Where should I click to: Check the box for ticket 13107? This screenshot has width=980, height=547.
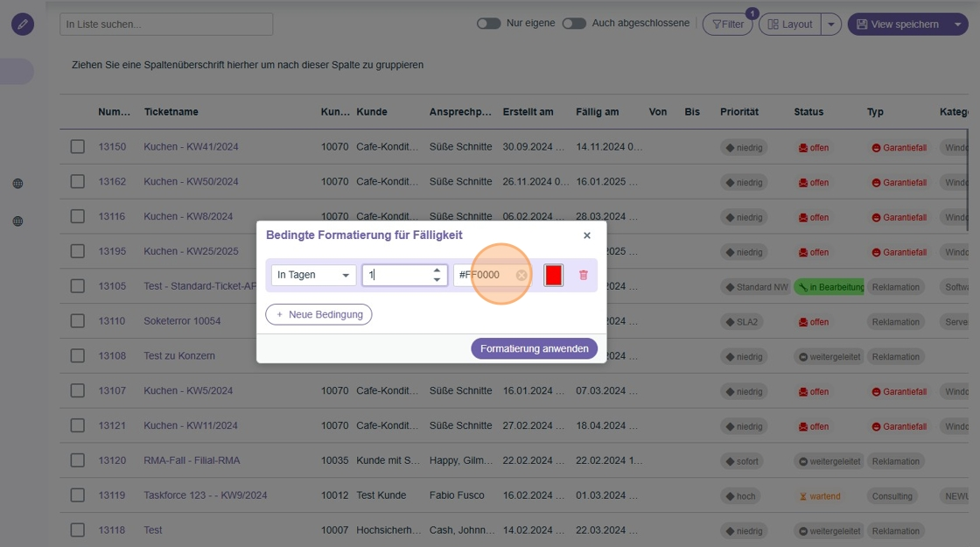[x=78, y=390]
